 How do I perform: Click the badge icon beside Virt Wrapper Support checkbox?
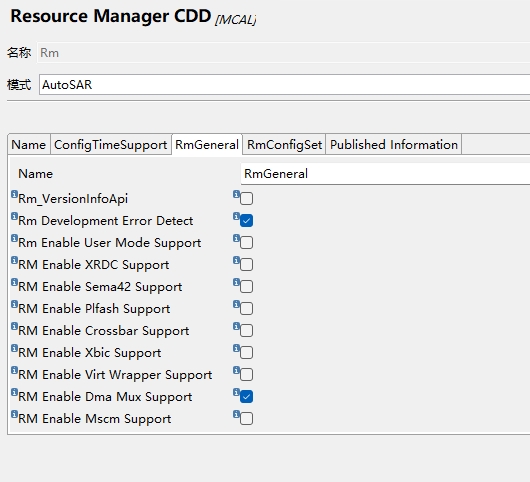coord(236,370)
